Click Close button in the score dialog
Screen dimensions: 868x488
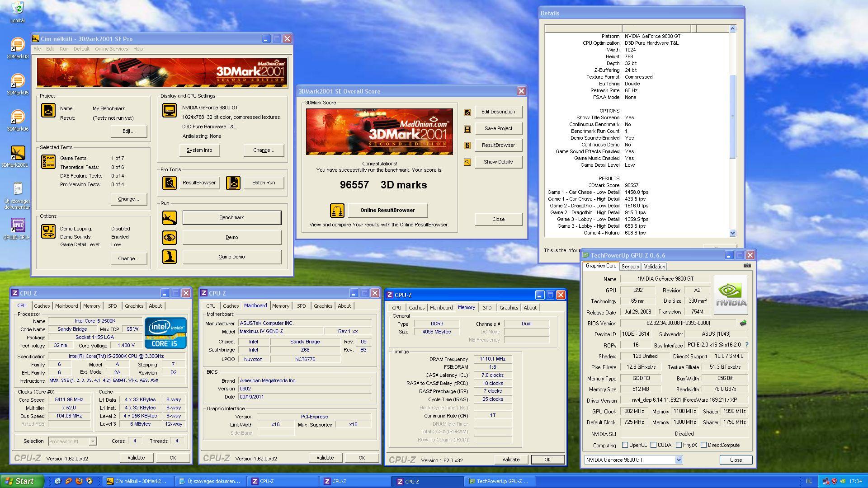(498, 220)
